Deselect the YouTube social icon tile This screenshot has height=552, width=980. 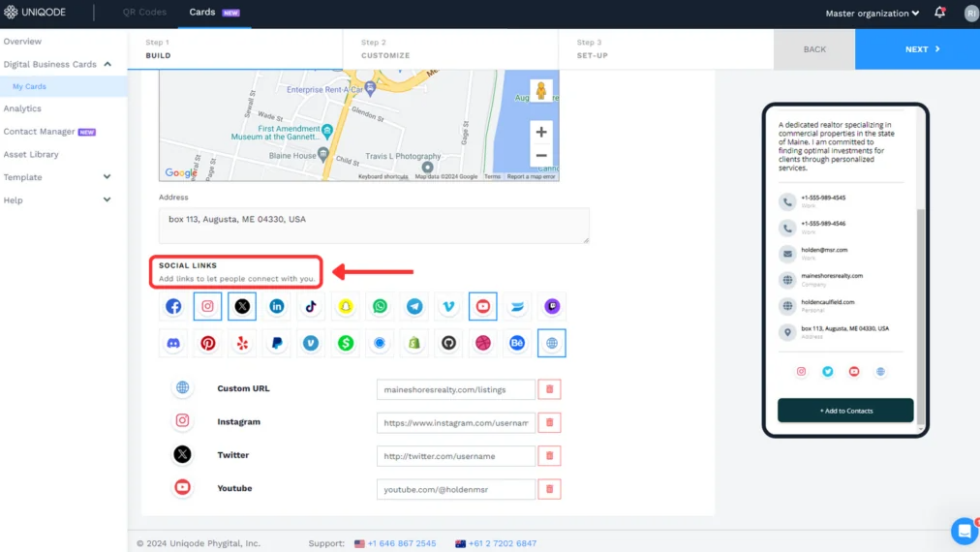483,306
